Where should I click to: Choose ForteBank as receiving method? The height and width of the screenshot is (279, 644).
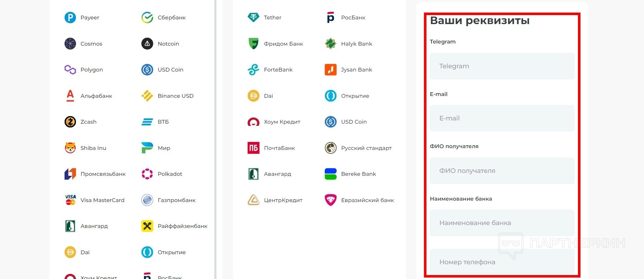click(x=278, y=69)
